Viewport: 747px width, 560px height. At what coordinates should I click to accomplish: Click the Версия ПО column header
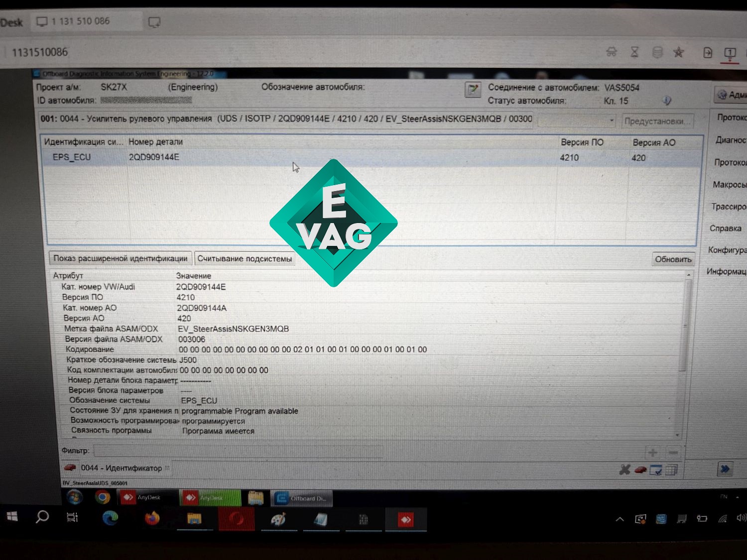[582, 142]
